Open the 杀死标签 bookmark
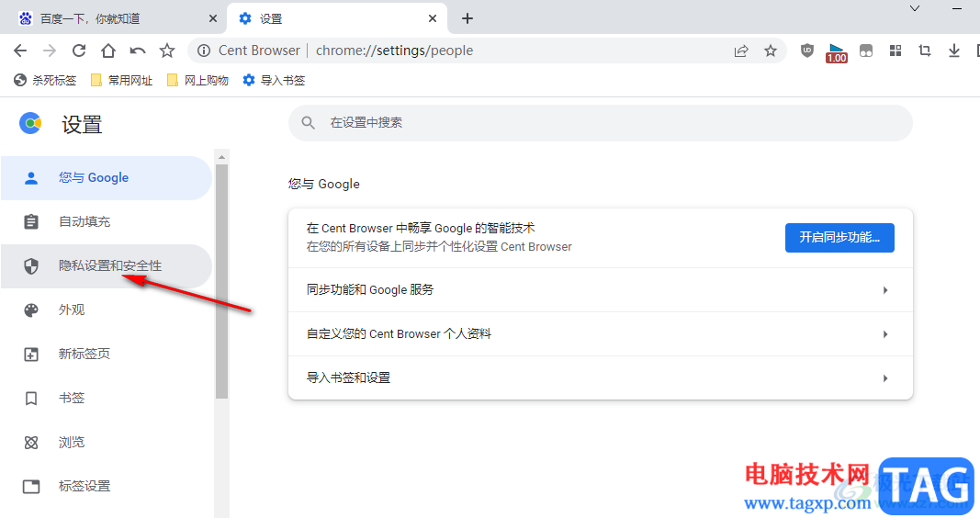 click(45, 80)
